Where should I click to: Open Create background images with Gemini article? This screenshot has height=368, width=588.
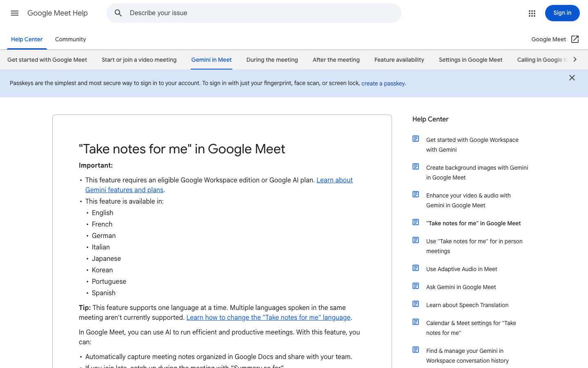[477, 173]
